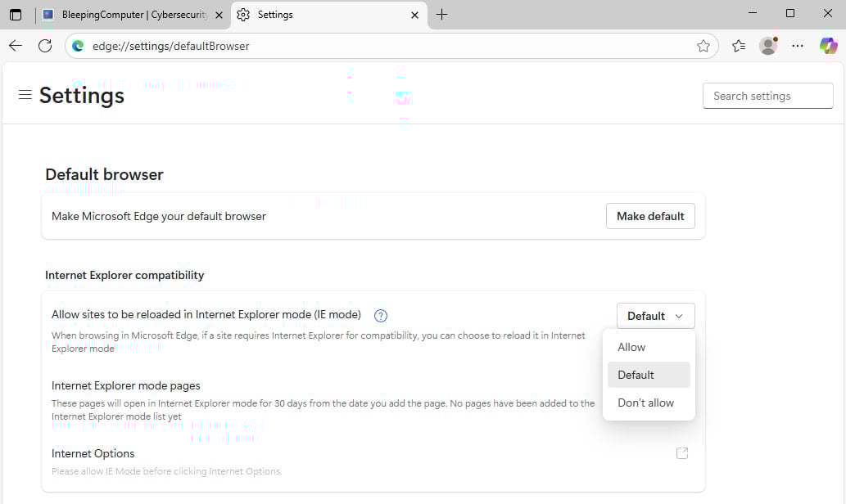846x504 pixels.
Task: Click the address bar showing edge://settings/defaultBrowser
Action: (x=385, y=46)
